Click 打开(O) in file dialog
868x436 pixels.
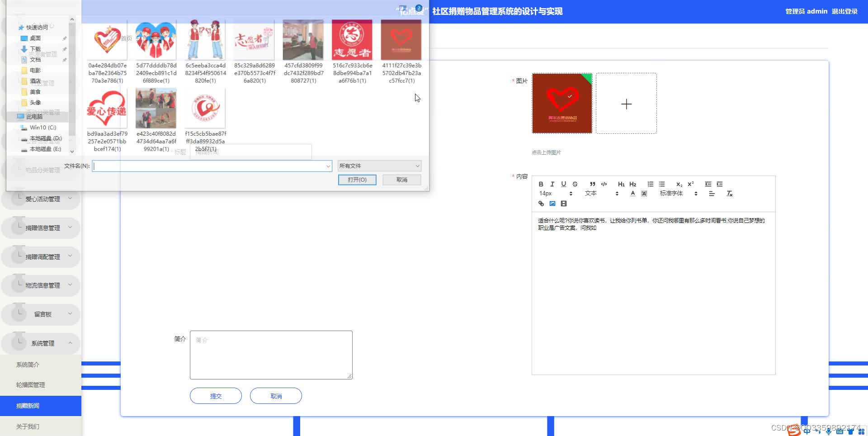coord(357,180)
